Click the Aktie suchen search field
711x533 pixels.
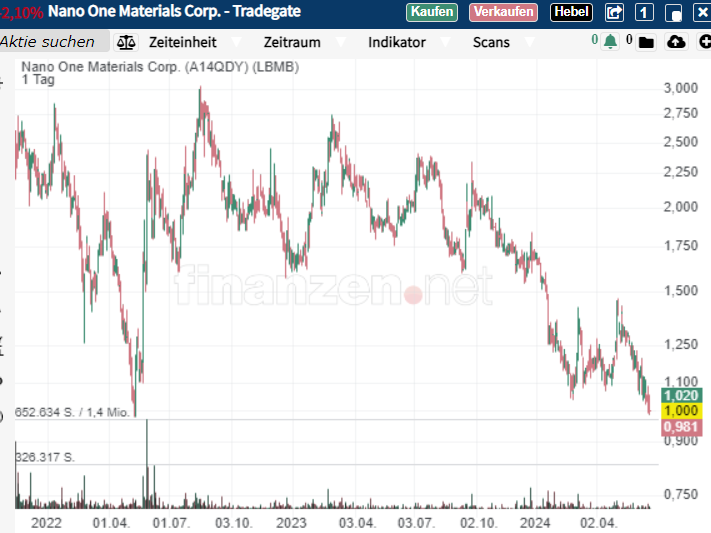click(54, 42)
